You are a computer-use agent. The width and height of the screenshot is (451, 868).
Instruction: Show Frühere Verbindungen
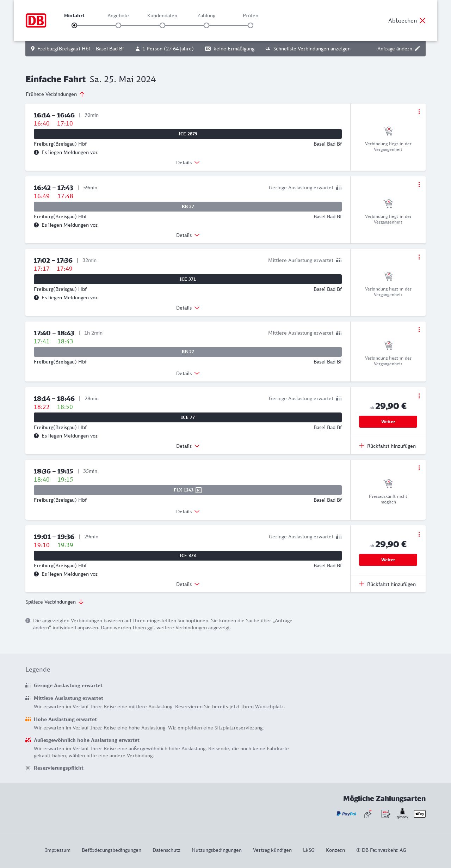(55, 94)
